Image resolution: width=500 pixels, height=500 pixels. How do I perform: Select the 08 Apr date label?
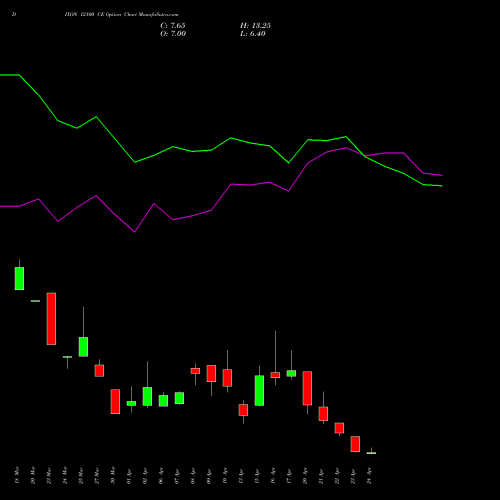coord(193,475)
